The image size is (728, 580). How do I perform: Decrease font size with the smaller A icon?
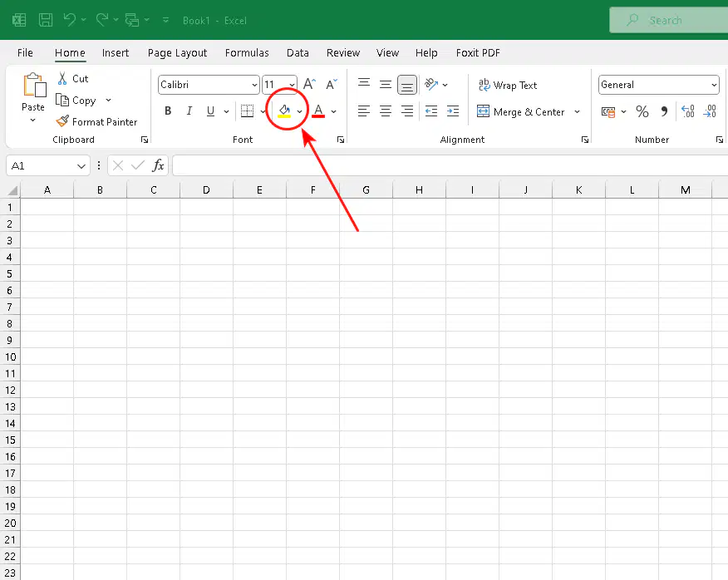tap(331, 84)
